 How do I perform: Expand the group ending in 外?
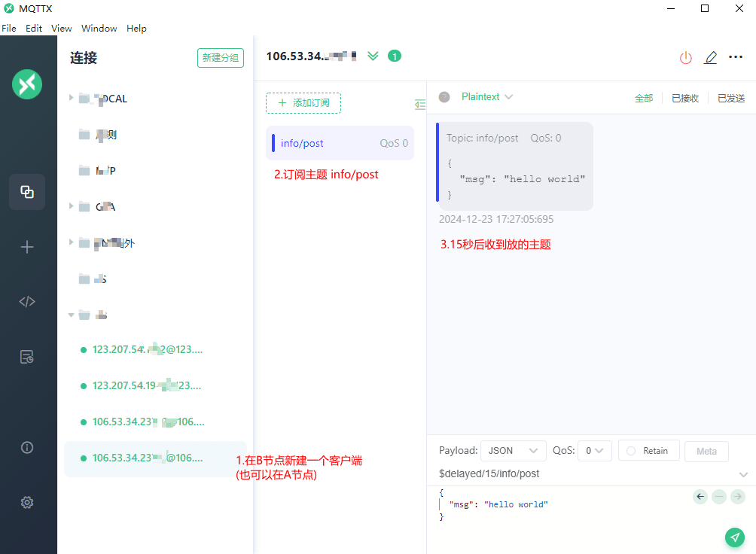tap(71, 242)
